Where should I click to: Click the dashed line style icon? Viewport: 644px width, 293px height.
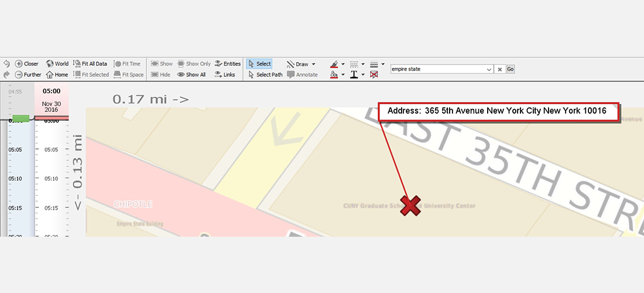click(x=354, y=64)
